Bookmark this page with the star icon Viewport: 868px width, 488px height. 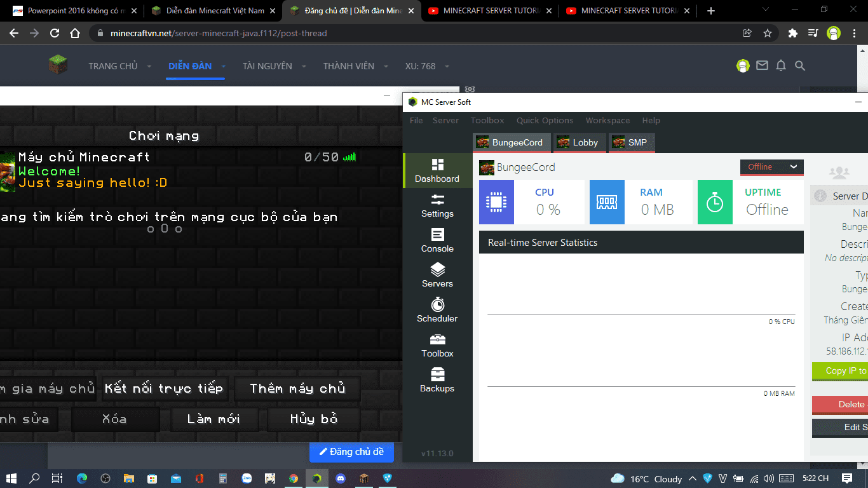coord(768,33)
